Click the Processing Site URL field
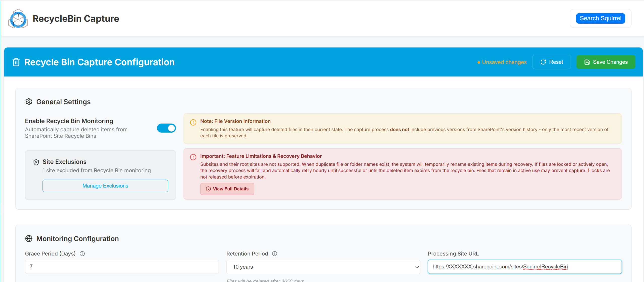644x282 pixels. click(525, 267)
